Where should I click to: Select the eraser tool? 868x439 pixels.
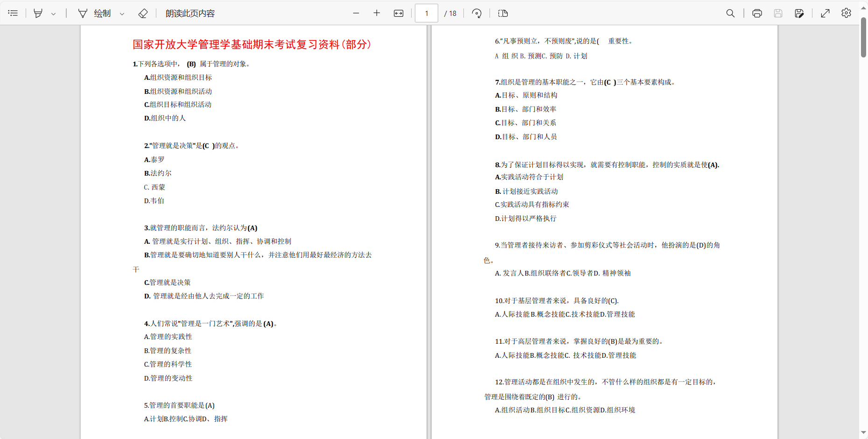[x=143, y=13]
